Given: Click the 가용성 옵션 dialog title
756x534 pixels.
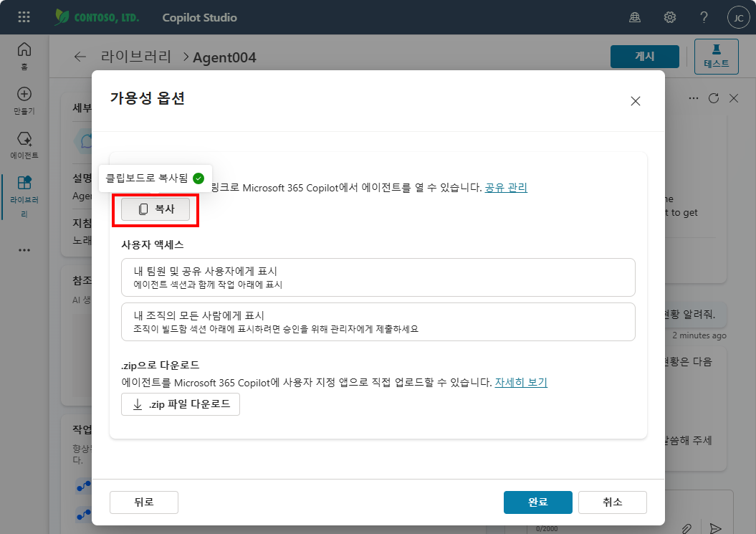Looking at the screenshot, I should point(148,98).
